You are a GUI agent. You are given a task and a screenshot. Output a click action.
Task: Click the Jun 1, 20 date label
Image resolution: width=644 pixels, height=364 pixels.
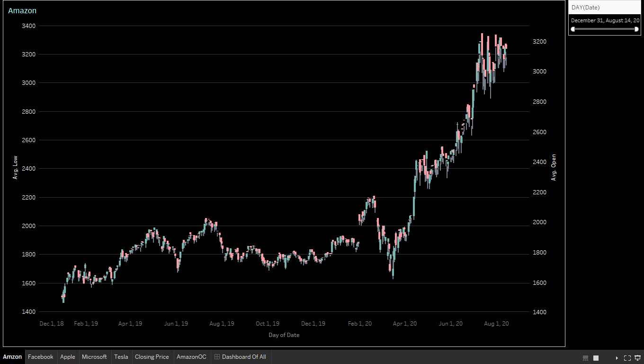[451, 324]
